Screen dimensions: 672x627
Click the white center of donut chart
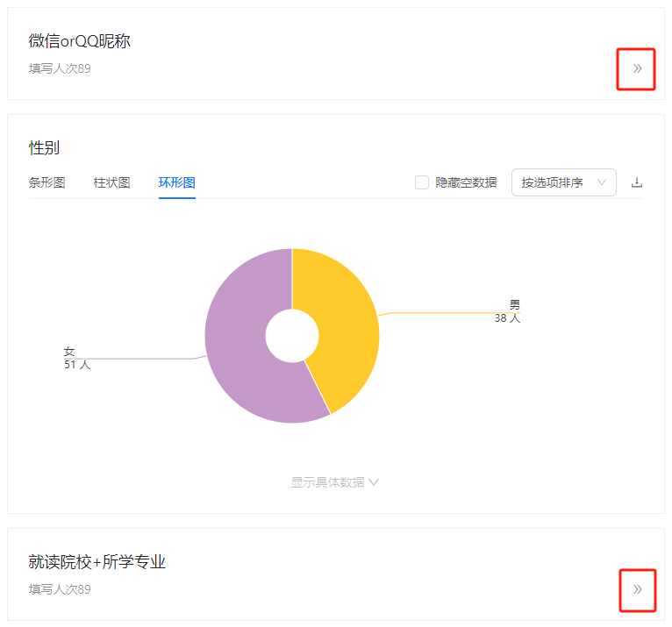coord(292,336)
